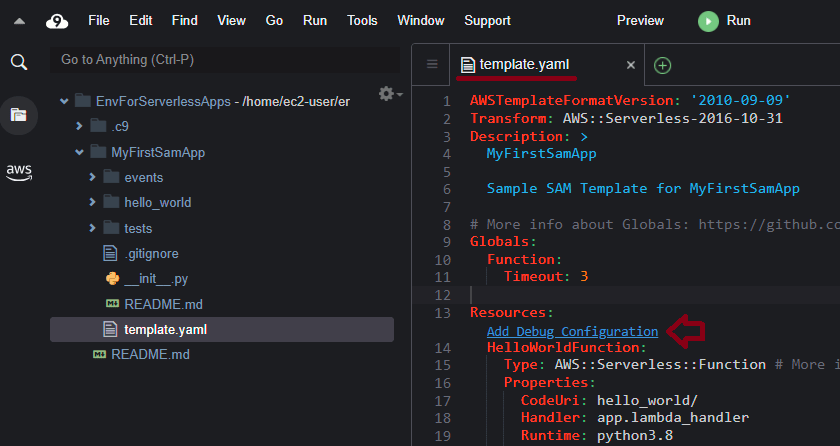The width and height of the screenshot is (840, 446).
Task: Click 'CodeUri: hello_world/' line
Action: 609,400
